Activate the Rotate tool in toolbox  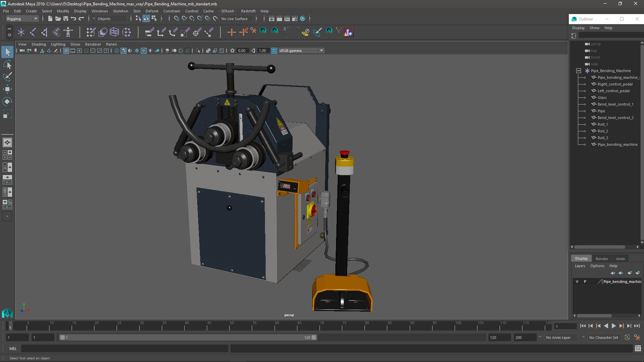(7, 102)
